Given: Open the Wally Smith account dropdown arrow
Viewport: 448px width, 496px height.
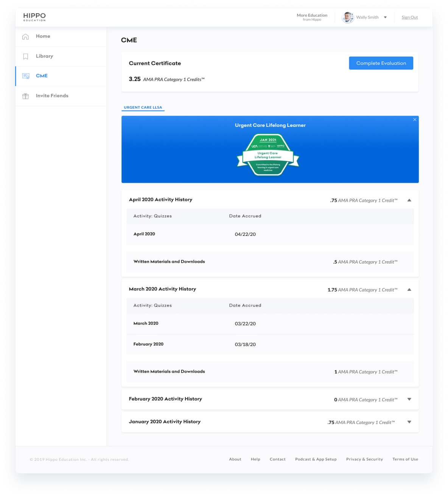Looking at the screenshot, I should click(385, 17).
